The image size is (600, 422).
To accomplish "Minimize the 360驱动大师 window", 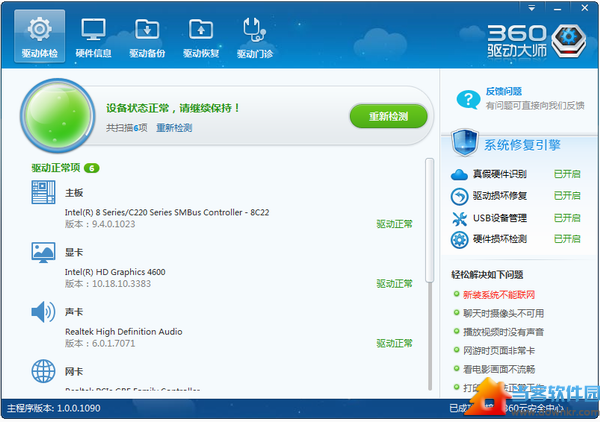I will 558,8.
